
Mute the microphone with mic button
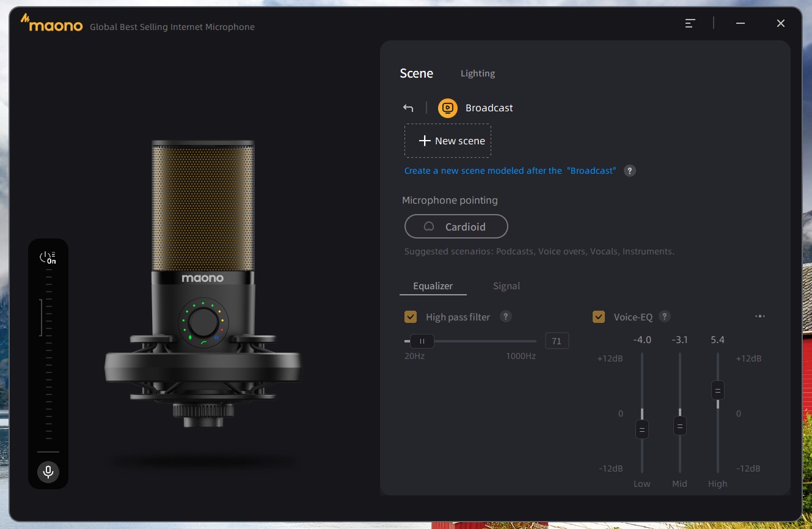pyautogui.click(x=48, y=472)
